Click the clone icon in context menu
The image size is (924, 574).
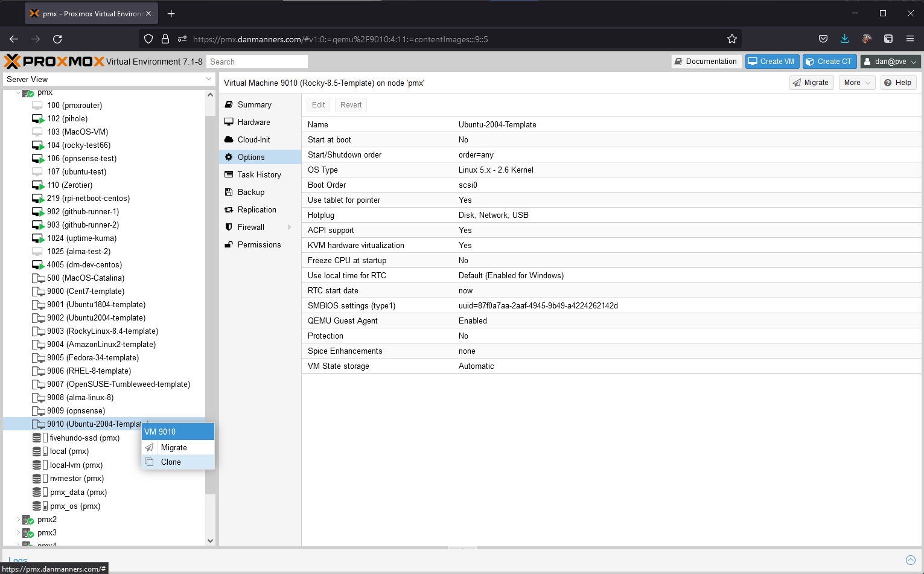coord(149,462)
